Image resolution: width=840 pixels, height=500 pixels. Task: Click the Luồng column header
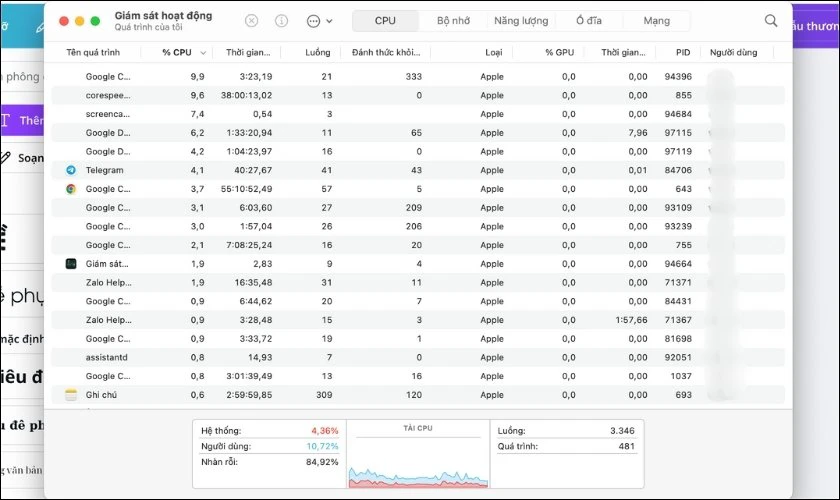[x=318, y=53]
